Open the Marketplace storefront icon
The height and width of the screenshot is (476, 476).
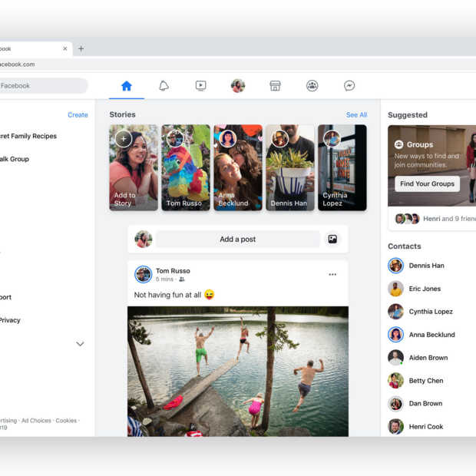click(275, 86)
